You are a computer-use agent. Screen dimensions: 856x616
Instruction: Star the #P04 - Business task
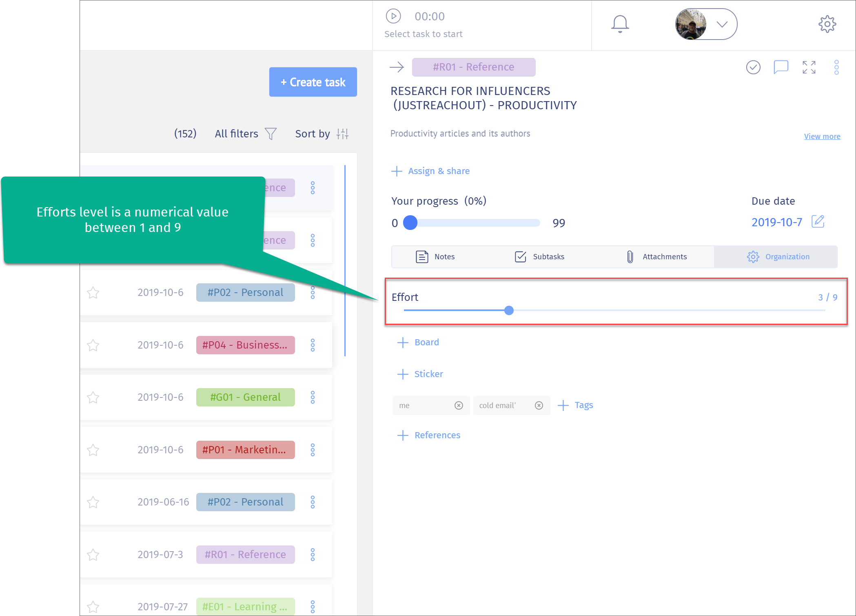93,345
